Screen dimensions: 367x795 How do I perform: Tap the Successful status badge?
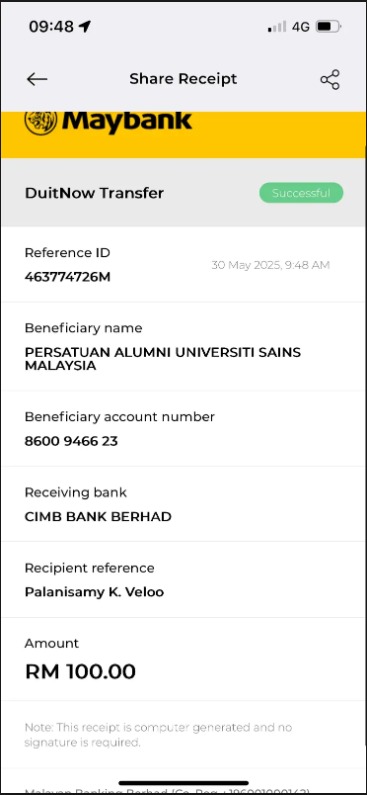(301, 193)
